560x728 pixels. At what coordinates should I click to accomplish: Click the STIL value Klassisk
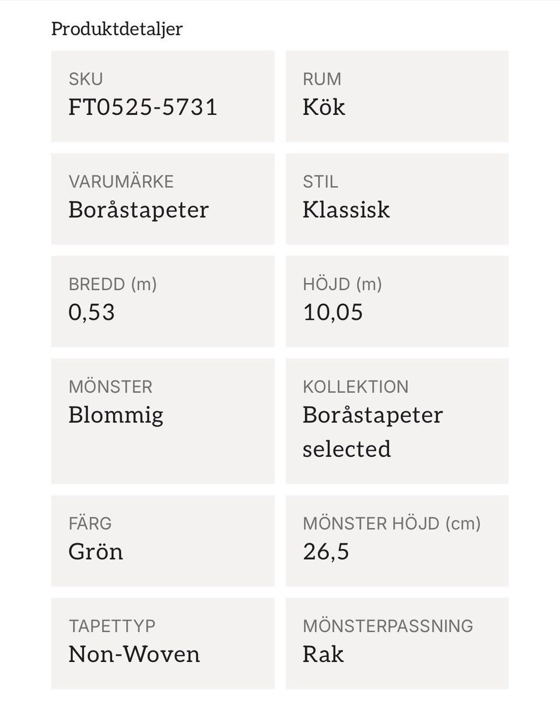click(346, 210)
